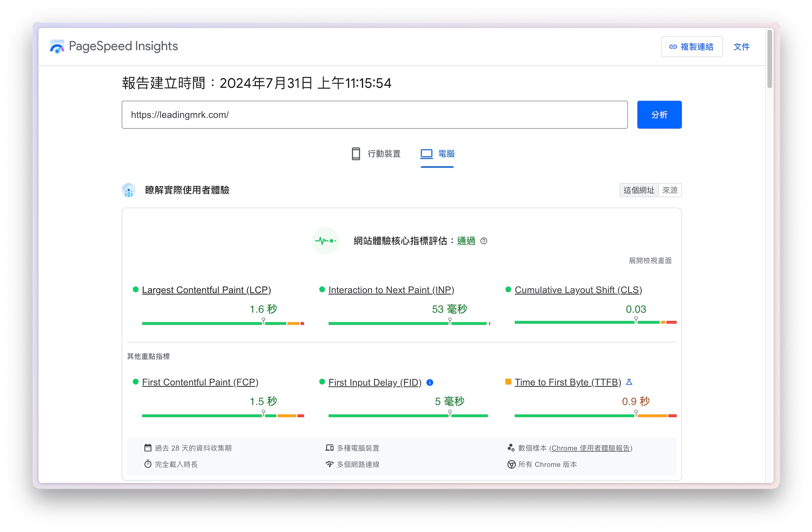Click the link icon in 複製連結 button

tap(673, 47)
